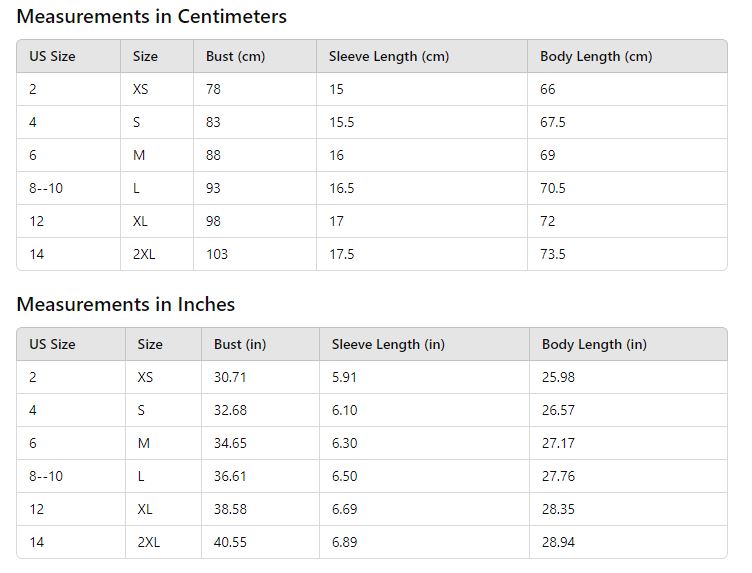752x573 pixels.
Task: Click the bust value 78 cell
Action: 214,90
